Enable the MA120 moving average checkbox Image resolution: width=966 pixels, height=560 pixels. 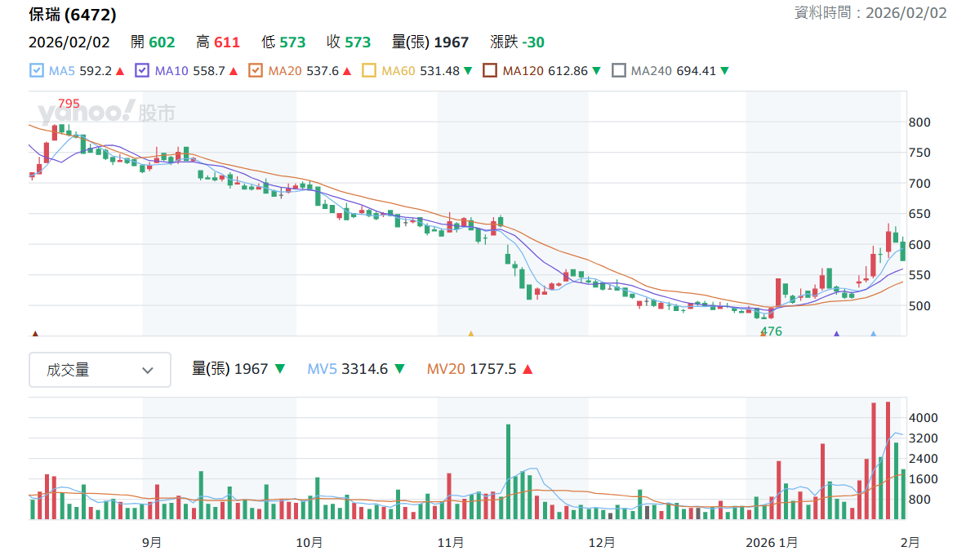[490, 71]
